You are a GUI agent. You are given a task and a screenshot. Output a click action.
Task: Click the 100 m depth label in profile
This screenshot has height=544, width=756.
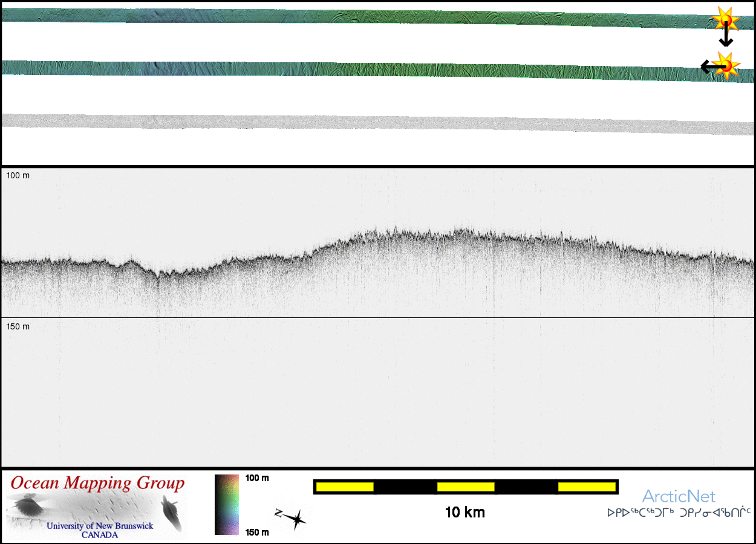click(18, 175)
